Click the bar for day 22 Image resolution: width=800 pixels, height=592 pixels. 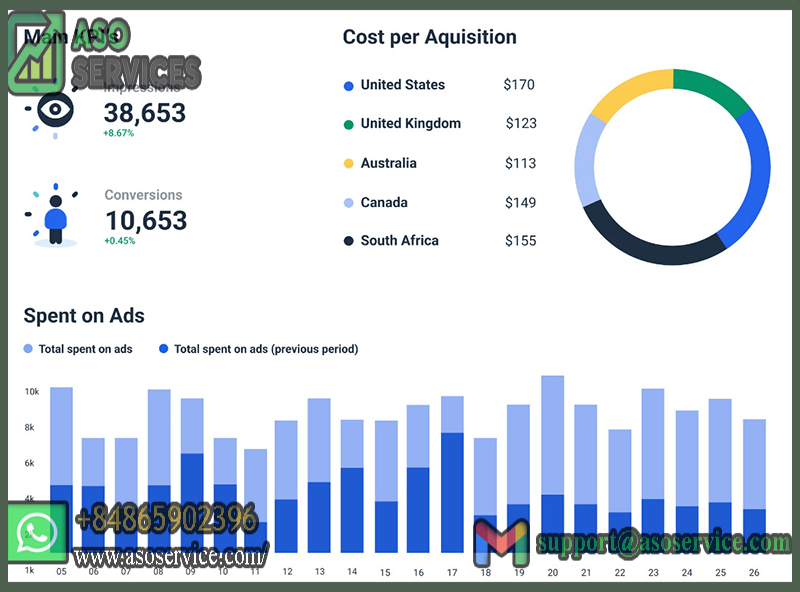[x=619, y=491]
